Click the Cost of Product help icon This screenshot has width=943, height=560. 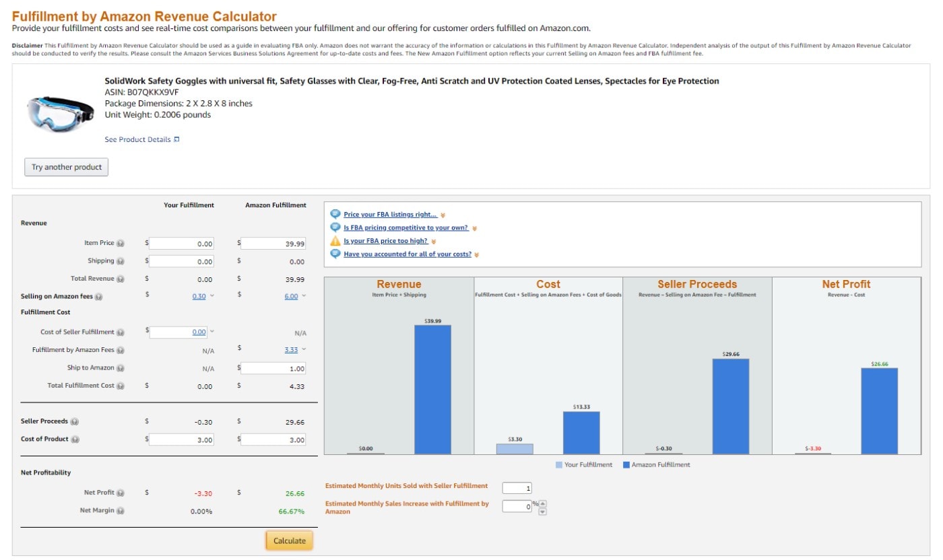coord(75,440)
